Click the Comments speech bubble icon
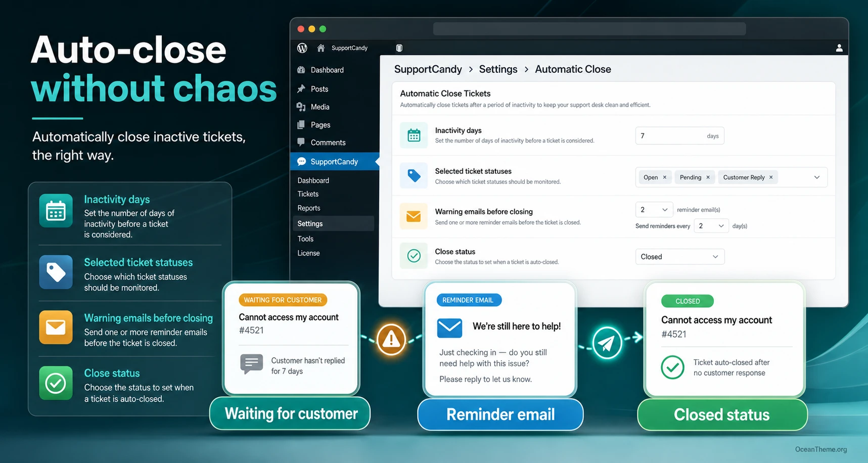Viewport: 868px width, 463px height. [301, 142]
